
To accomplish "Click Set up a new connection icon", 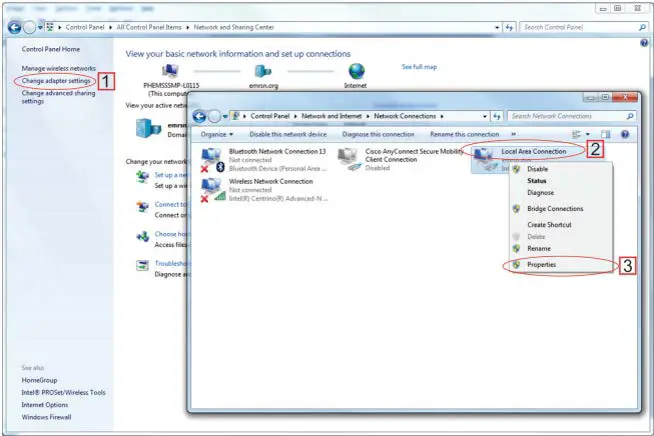I will point(143,177).
